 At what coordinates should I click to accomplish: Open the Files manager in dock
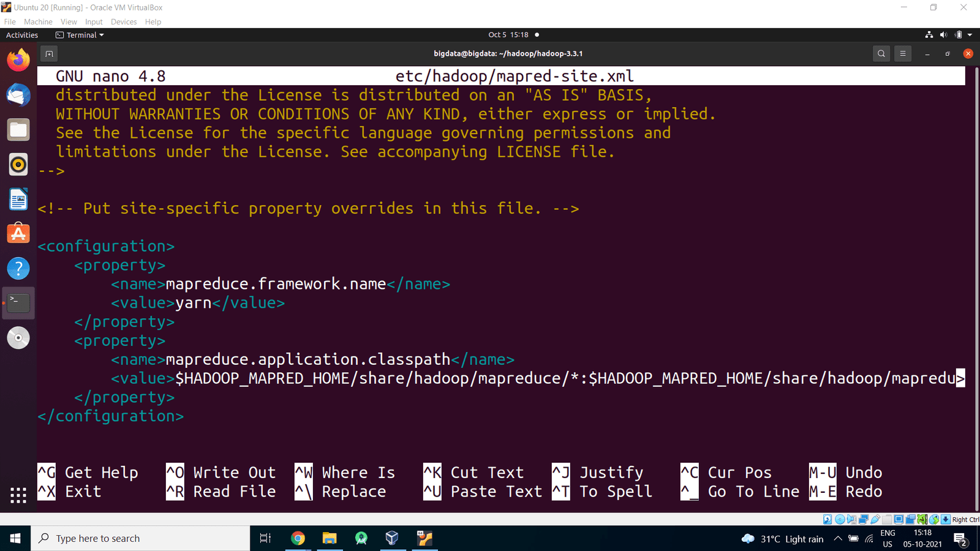(x=18, y=130)
